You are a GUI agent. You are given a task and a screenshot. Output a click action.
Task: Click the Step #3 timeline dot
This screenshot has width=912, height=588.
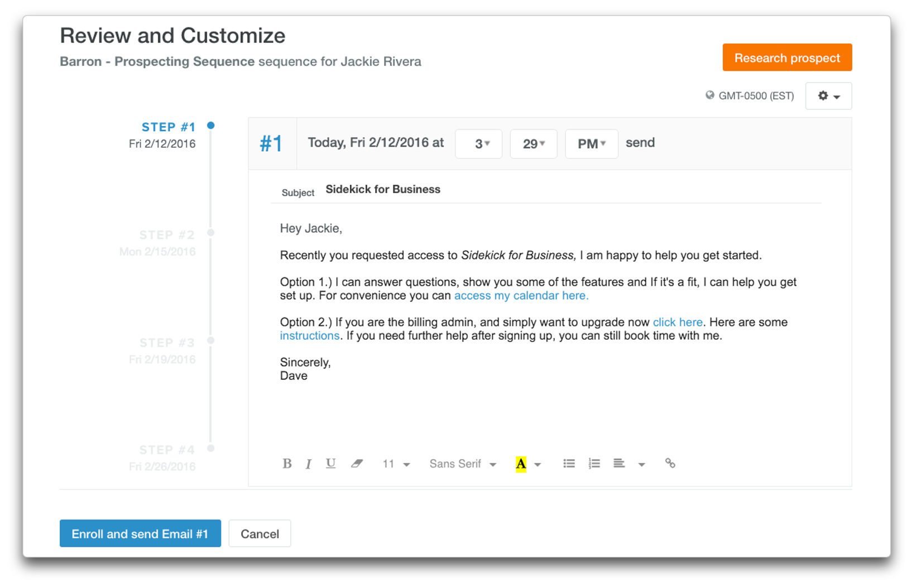[x=211, y=340]
